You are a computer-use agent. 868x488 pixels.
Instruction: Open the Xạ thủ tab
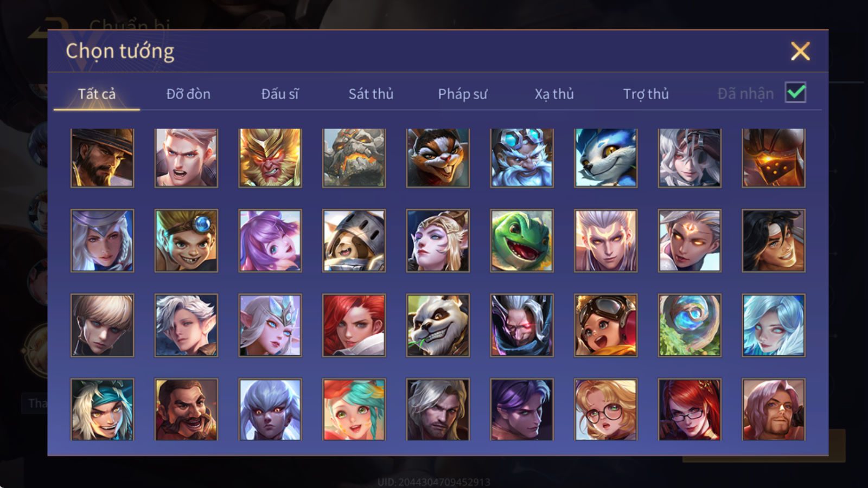[x=554, y=94]
